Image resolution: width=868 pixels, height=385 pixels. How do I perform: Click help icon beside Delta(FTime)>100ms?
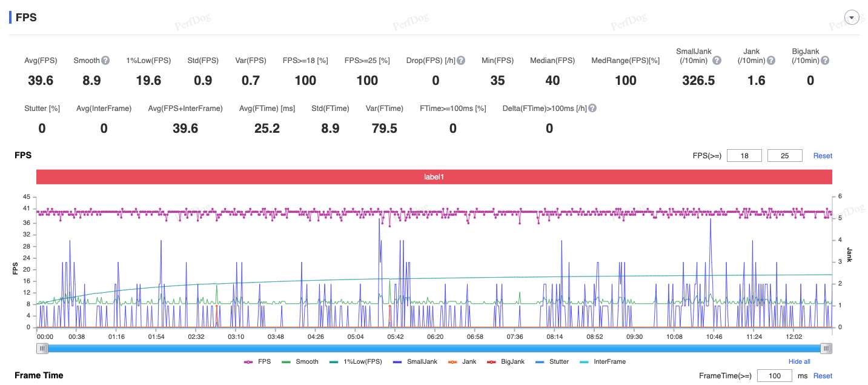(592, 109)
